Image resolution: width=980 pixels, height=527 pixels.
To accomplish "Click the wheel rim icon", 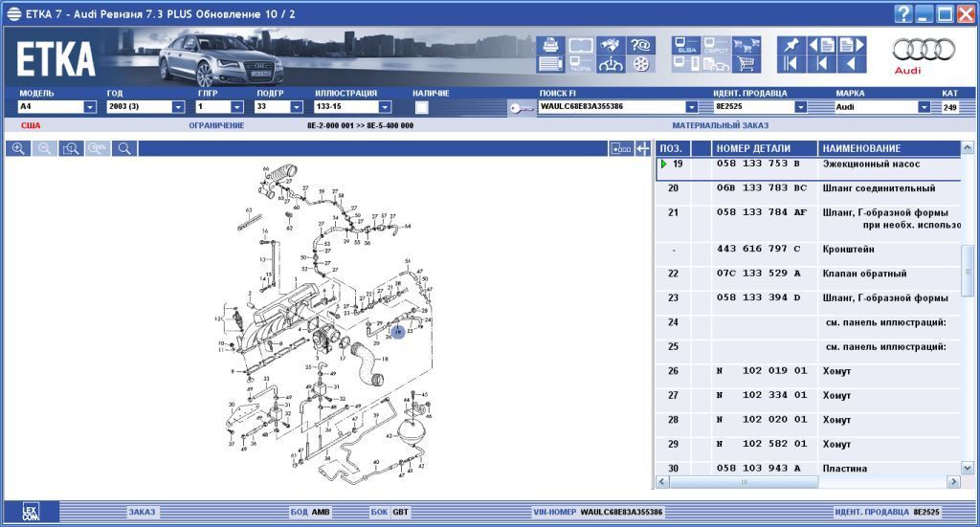I will pyautogui.click(x=640, y=65).
